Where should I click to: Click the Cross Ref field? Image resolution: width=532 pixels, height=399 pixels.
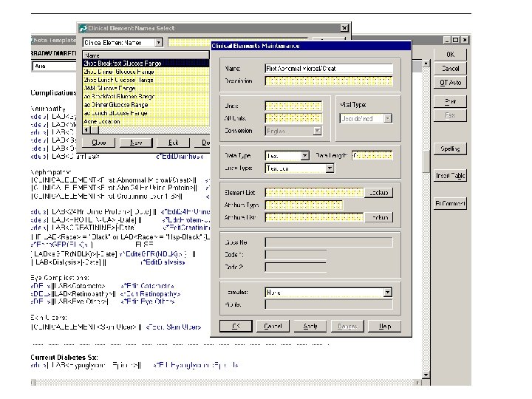329,242
